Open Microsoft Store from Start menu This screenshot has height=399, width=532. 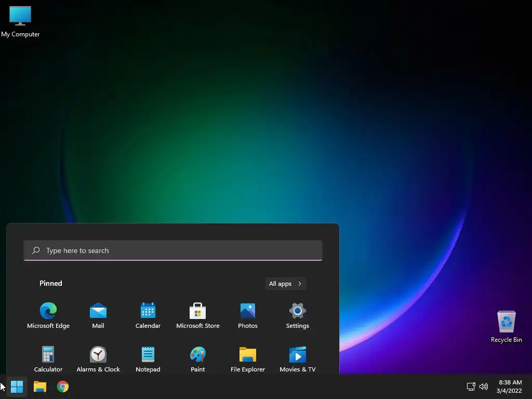click(198, 315)
